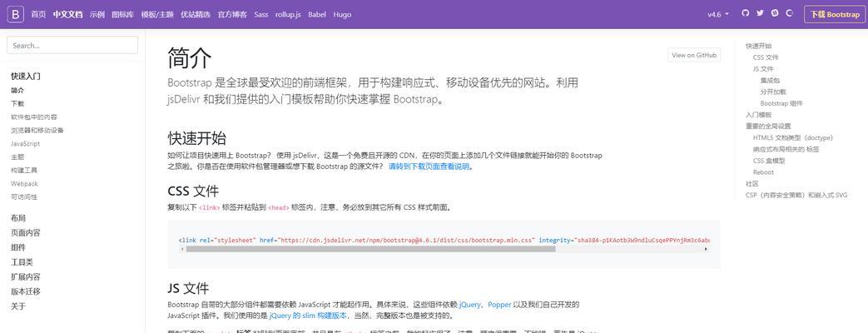This screenshot has height=333, width=868.
Task: Jump to 社区 in right TOC
Action: pos(751,183)
